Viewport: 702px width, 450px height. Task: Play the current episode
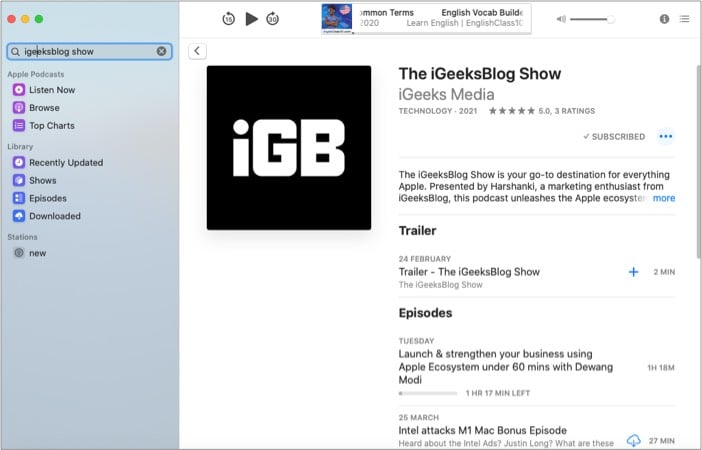point(252,19)
